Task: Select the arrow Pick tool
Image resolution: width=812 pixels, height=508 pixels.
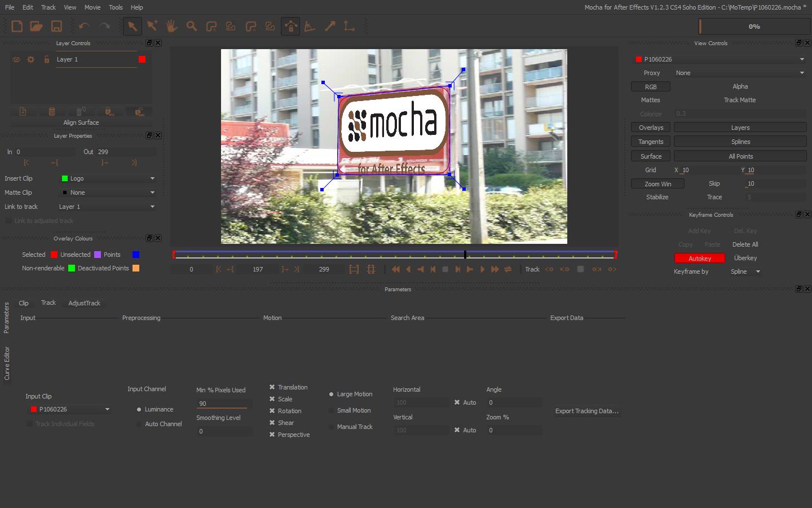Action: [x=133, y=26]
